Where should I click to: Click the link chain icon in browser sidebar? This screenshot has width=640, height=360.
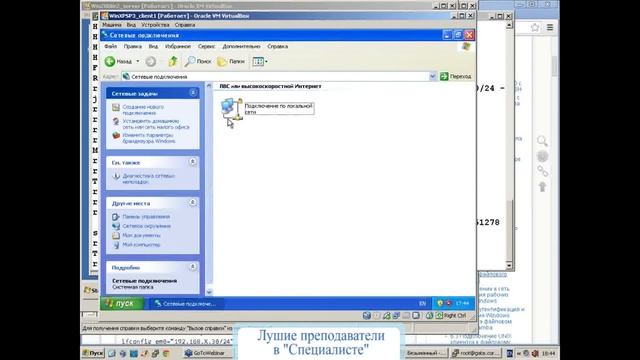pyautogui.click(x=542, y=171)
